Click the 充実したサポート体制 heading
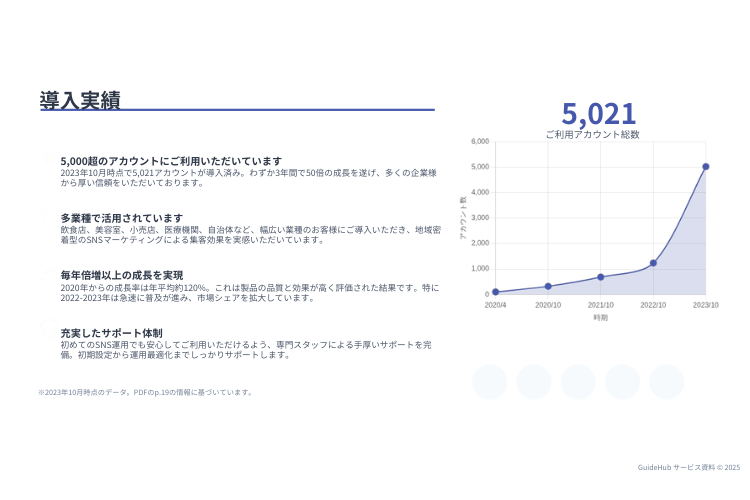The image size is (750, 500). click(x=111, y=332)
